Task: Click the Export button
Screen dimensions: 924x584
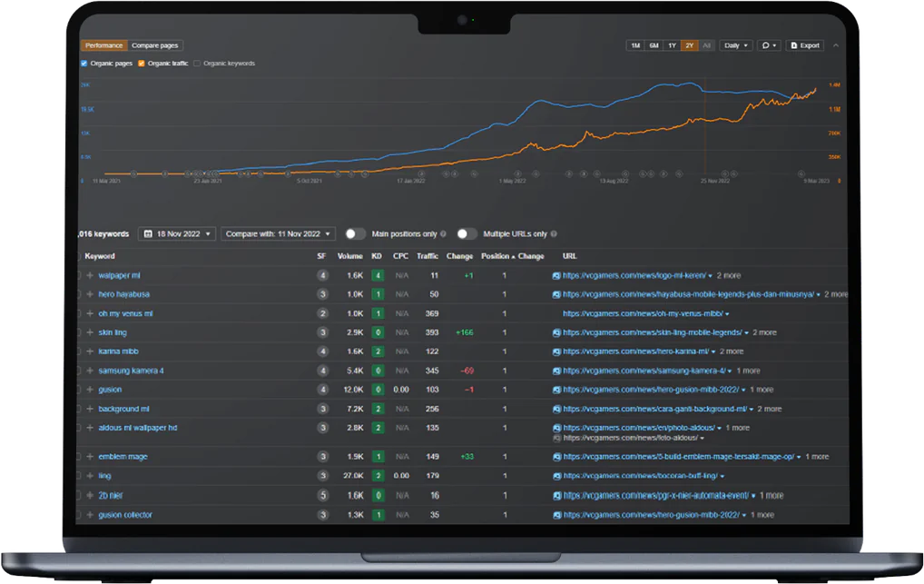Action: [x=805, y=45]
